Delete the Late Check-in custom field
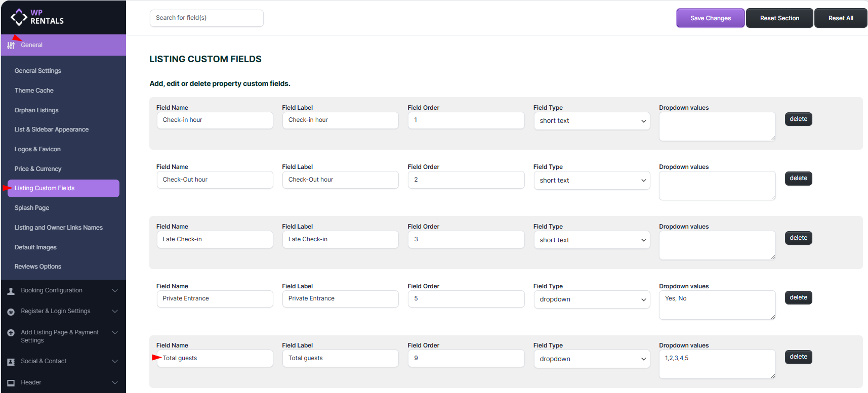The image size is (868, 393). click(x=798, y=238)
